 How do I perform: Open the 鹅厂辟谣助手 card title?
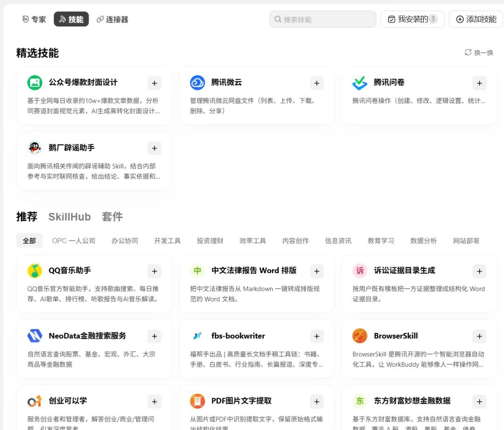click(72, 148)
